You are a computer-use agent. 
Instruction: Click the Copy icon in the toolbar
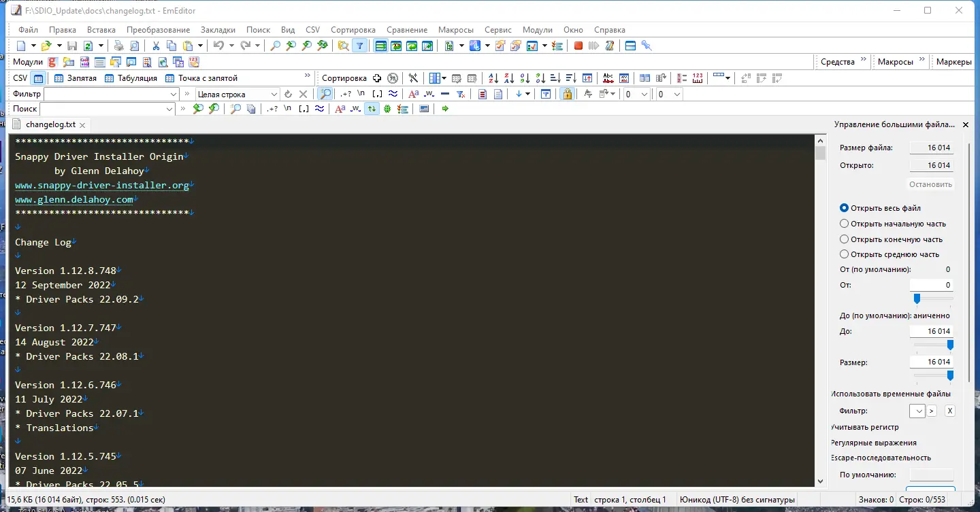pyautogui.click(x=171, y=46)
